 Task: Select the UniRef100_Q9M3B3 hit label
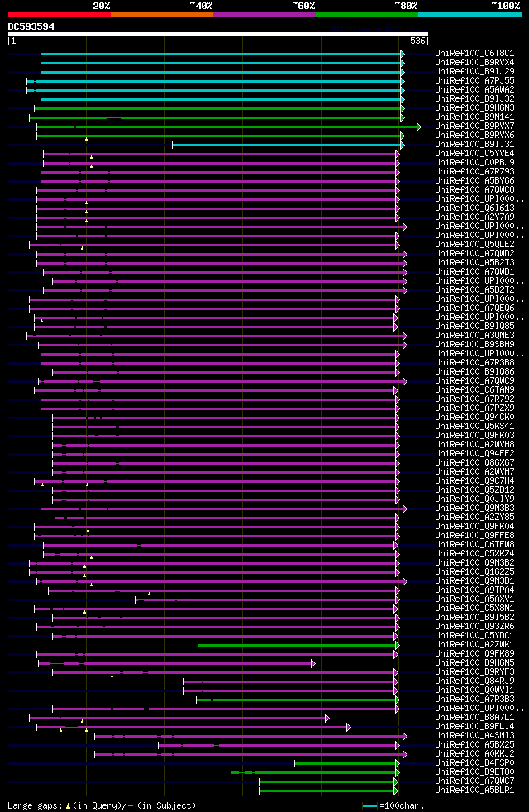[474, 509]
